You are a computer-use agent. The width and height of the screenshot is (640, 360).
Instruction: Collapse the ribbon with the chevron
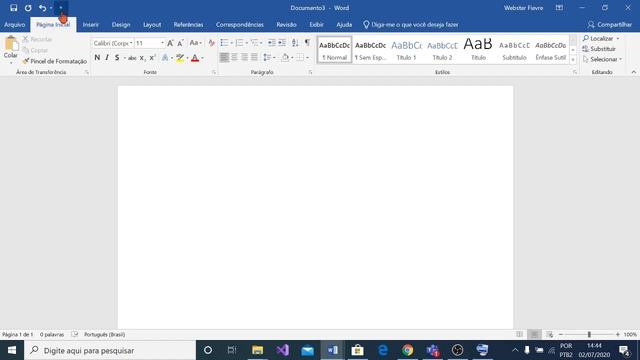point(633,72)
